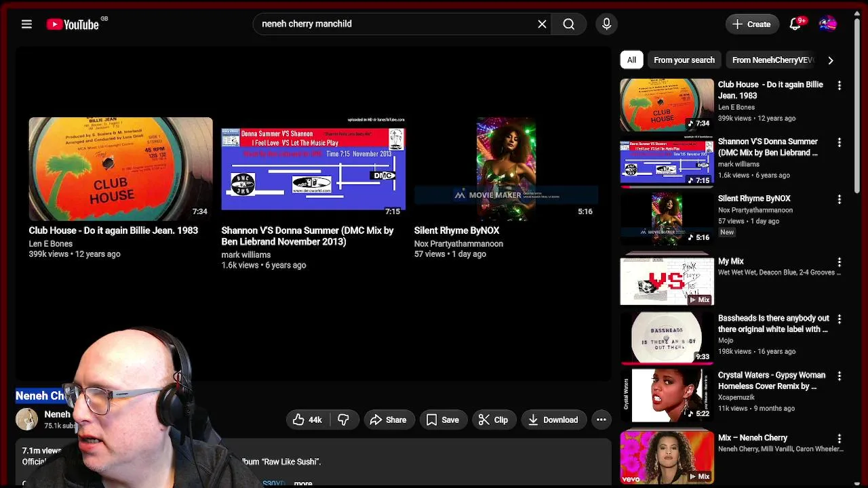This screenshot has width=868, height=488.
Task: Like the video with thumbs up
Action: pos(307,420)
